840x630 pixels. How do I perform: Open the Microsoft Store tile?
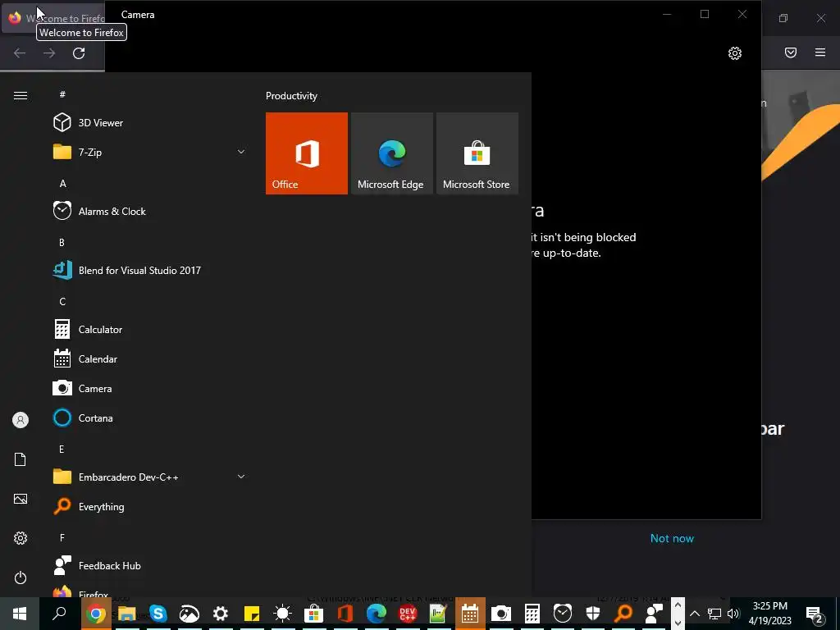coord(477,153)
